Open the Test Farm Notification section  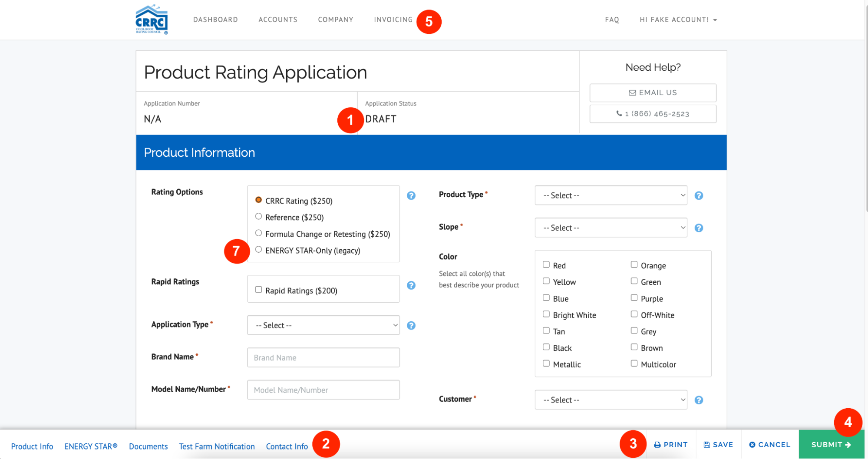pyautogui.click(x=217, y=446)
